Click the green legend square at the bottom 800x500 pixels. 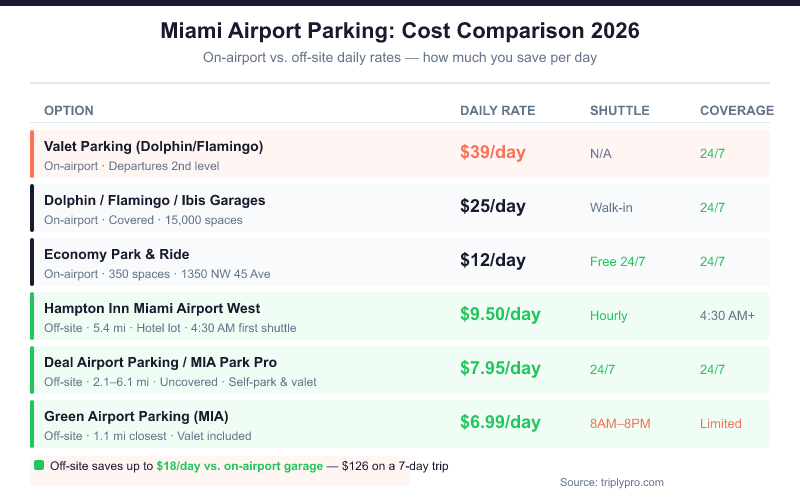click(39, 465)
